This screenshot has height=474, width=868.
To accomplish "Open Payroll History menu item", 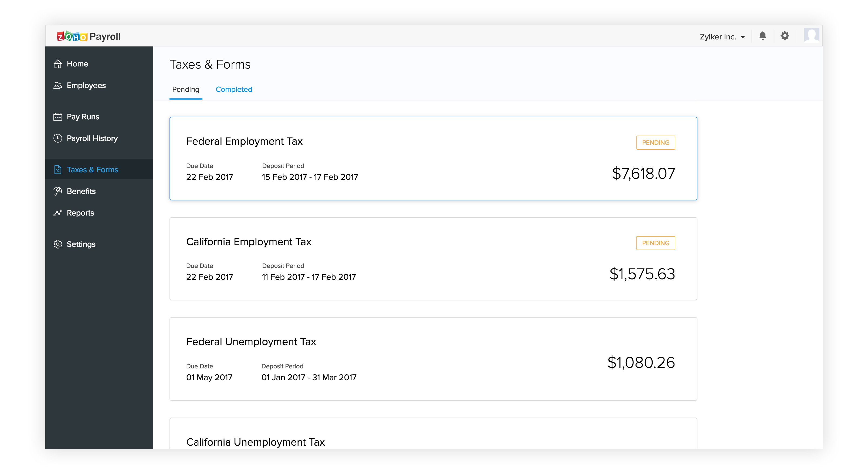I will [x=92, y=138].
